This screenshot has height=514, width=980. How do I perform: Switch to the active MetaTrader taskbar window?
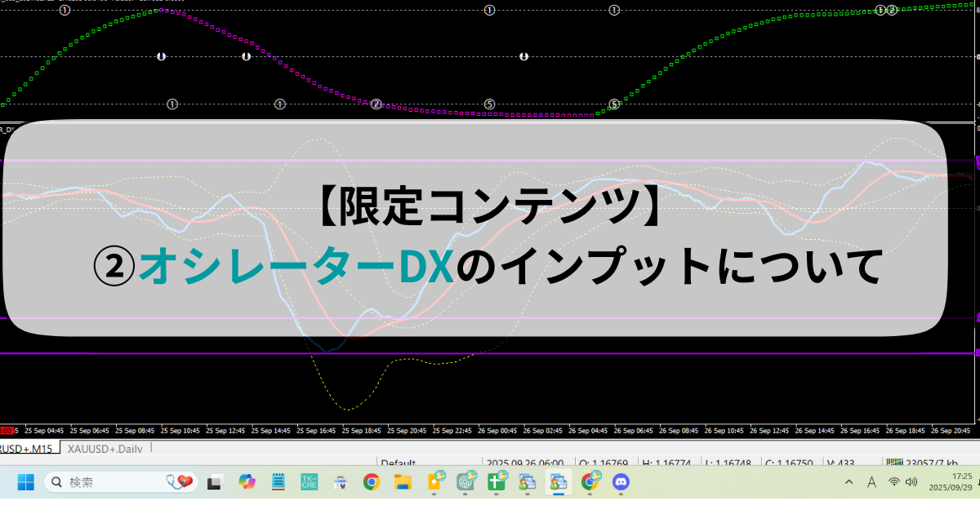pos(559,482)
